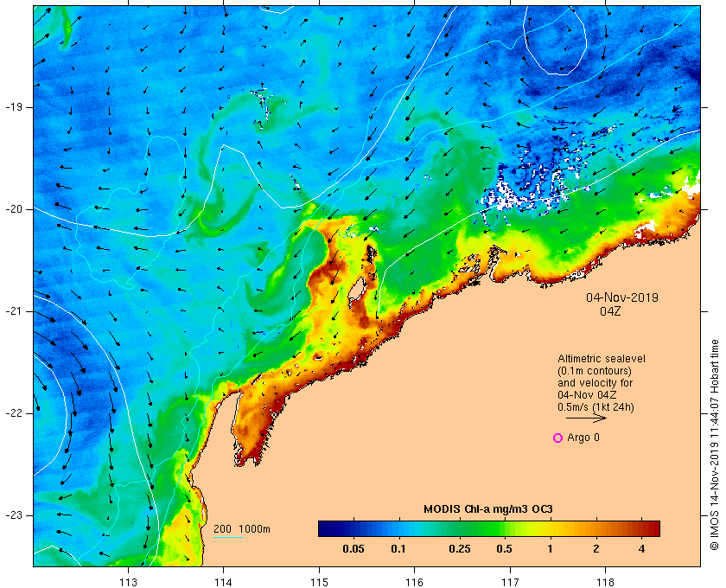Click the latitude axis label -23
Image resolution: width=726 pixels, height=588 pixels.
[13, 515]
